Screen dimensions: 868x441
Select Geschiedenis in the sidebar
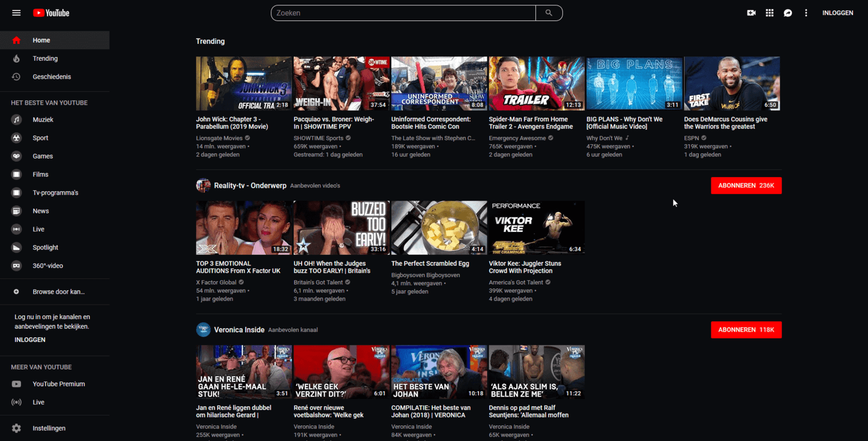(55, 77)
